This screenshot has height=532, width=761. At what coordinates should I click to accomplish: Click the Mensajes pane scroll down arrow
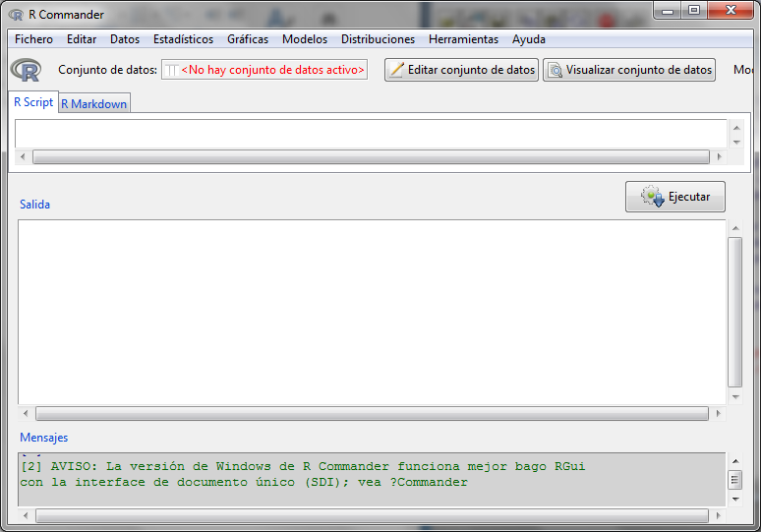pyautogui.click(x=735, y=499)
